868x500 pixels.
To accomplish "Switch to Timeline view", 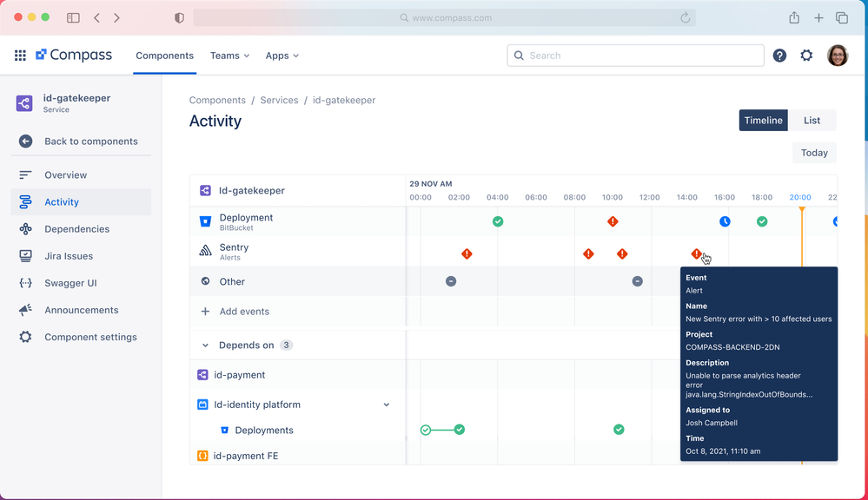I will tap(763, 120).
